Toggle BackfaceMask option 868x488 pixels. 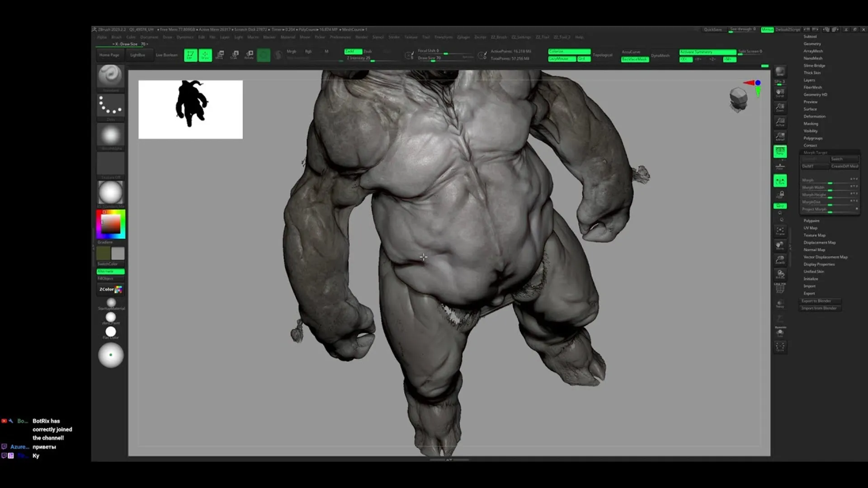635,59
